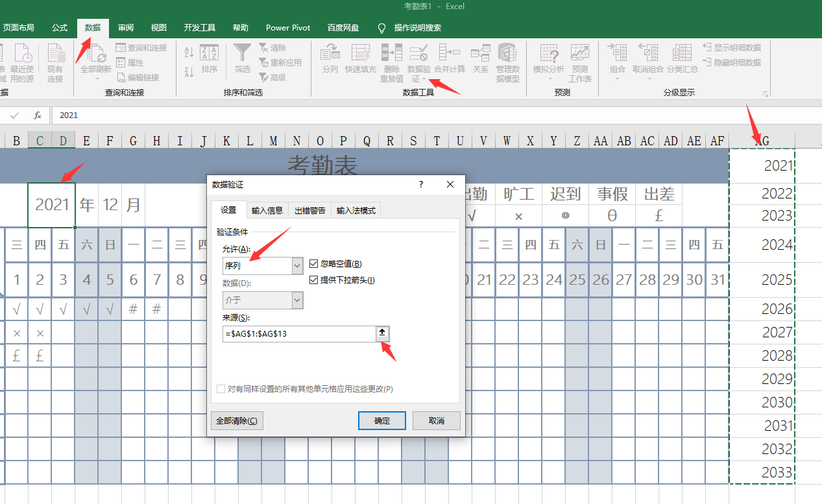Select the 数据 ribbon tab
Image resolution: width=822 pixels, height=504 pixels.
[x=93, y=28]
